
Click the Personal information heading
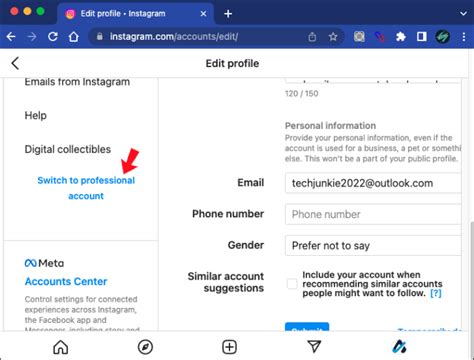pyautogui.click(x=330, y=126)
